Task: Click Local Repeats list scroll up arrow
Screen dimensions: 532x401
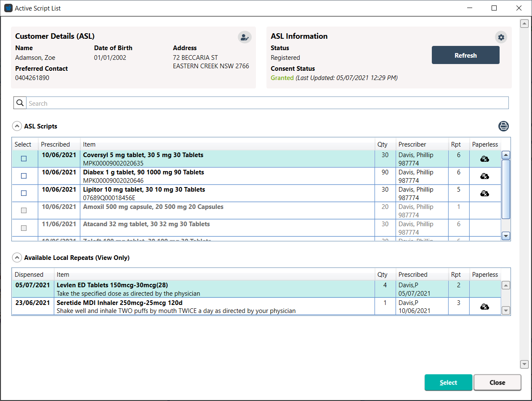Action: (506, 285)
